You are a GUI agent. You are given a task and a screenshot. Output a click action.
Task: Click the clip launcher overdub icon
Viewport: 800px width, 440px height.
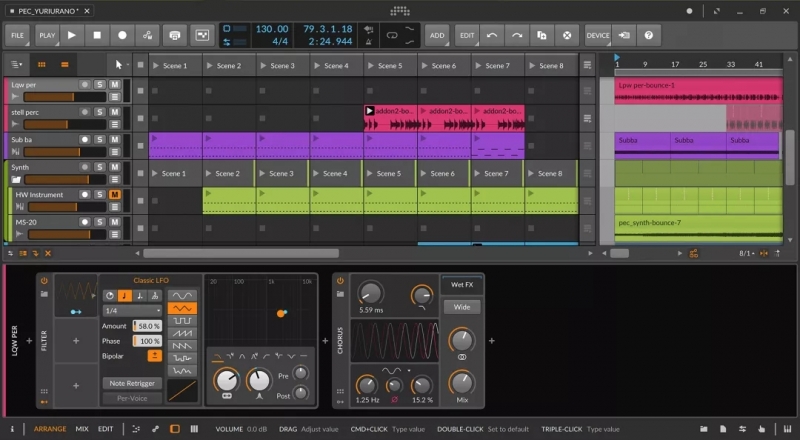point(175,35)
